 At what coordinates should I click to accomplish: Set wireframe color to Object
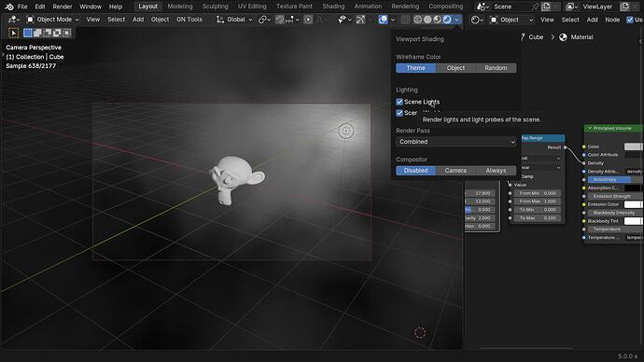coord(455,68)
